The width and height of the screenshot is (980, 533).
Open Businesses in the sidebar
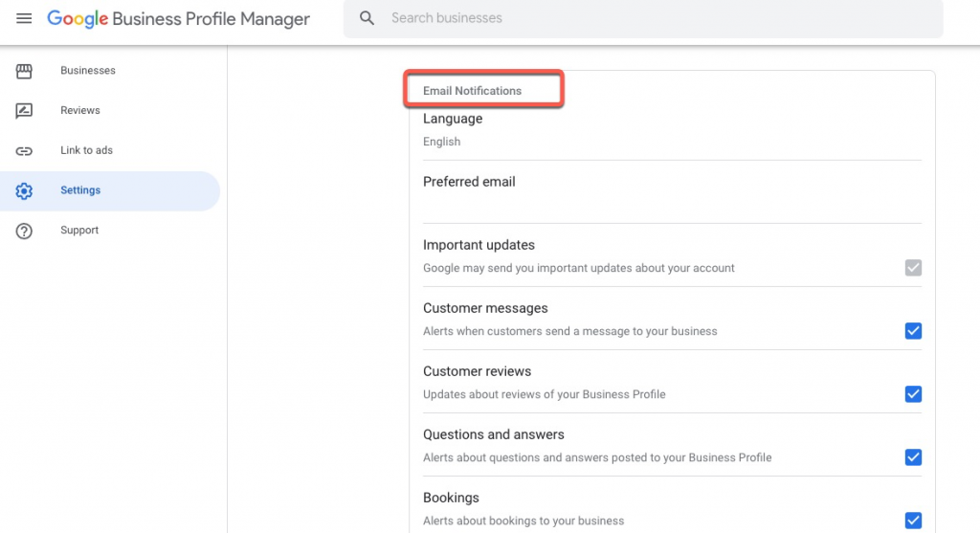click(x=110, y=71)
